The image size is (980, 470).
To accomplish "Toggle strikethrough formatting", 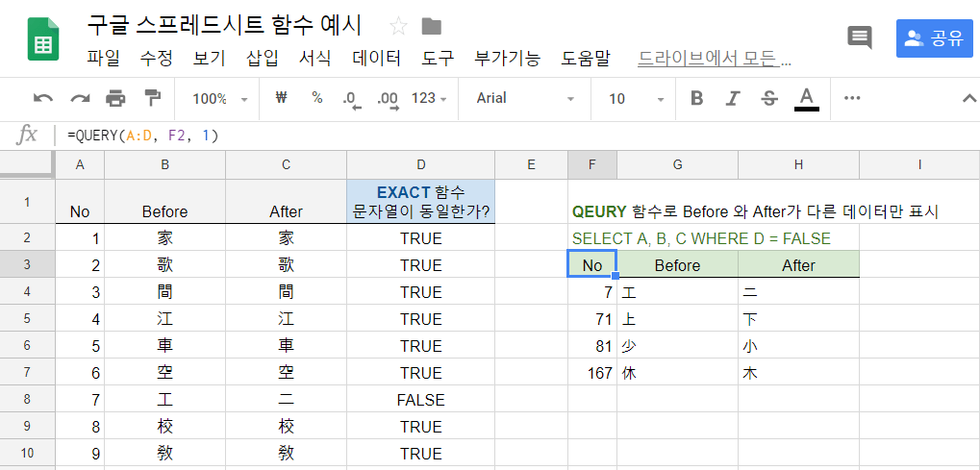I will (x=769, y=98).
